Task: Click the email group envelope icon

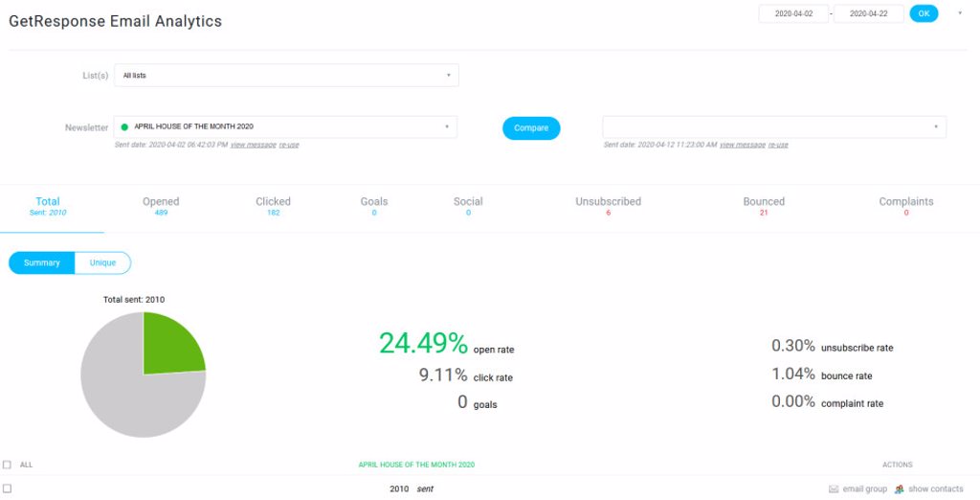Action: 834,489
